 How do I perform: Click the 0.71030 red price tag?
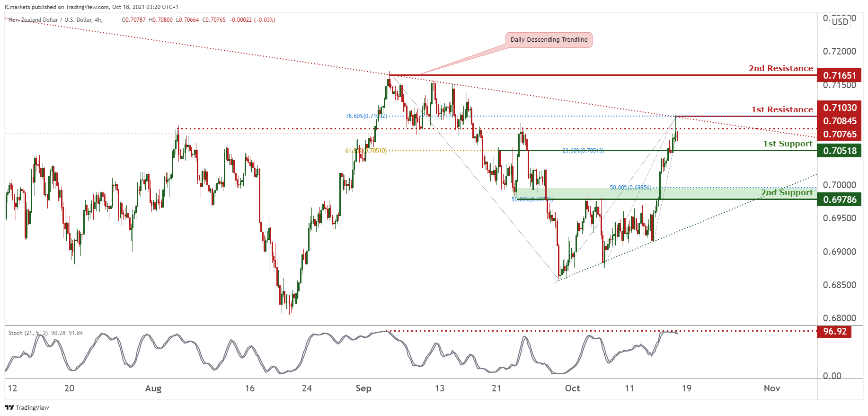(x=839, y=108)
